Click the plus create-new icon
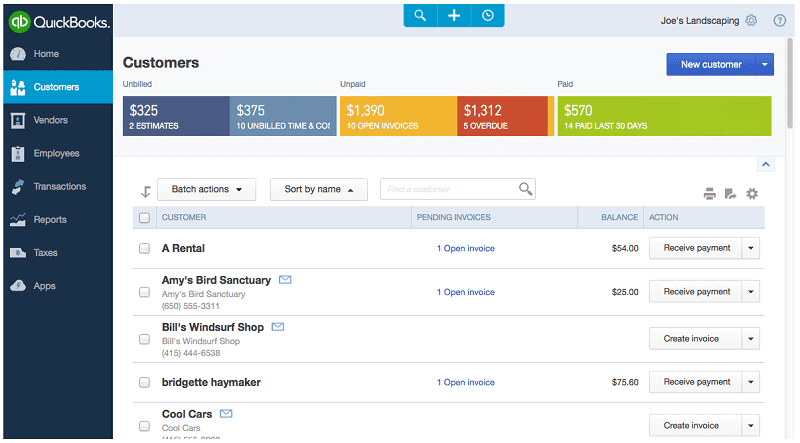The width and height of the screenshot is (800, 443). coord(454,15)
